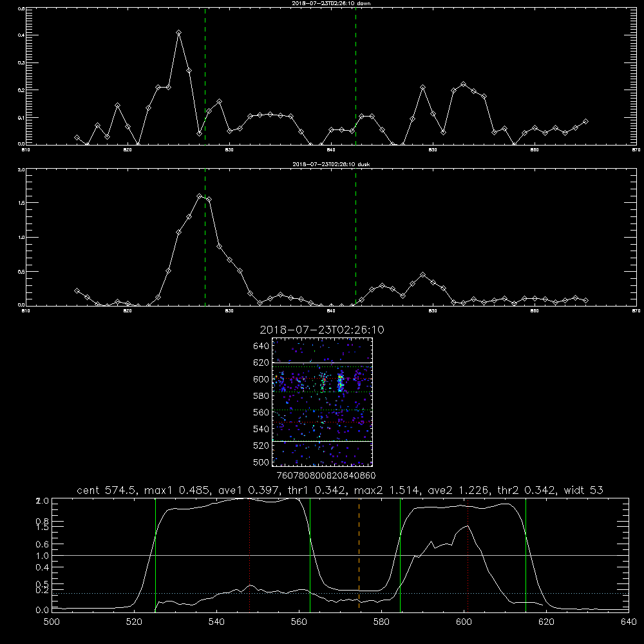Viewport: 644px width, 644px height.
Task: Click the 1.5 y-axis label of dusk plot
Action: tap(21, 203)
